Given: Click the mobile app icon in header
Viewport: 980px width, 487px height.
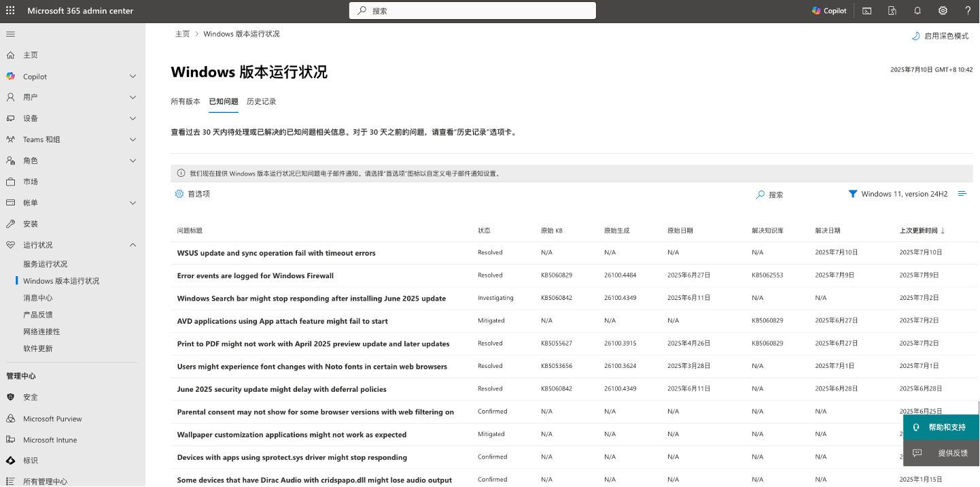Looking at the screenshot, I should (892, 11).
